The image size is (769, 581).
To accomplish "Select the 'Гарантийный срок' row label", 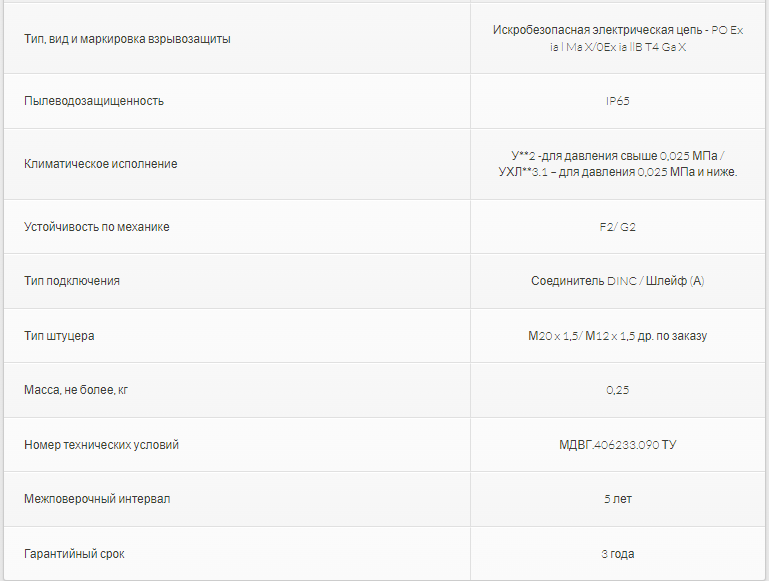I will [x=74, y=554].
